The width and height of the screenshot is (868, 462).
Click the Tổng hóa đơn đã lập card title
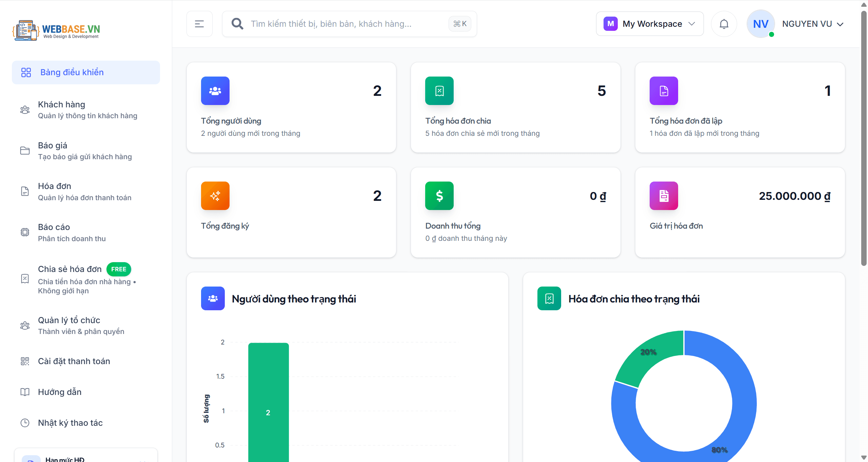click(x=686, y=121)
